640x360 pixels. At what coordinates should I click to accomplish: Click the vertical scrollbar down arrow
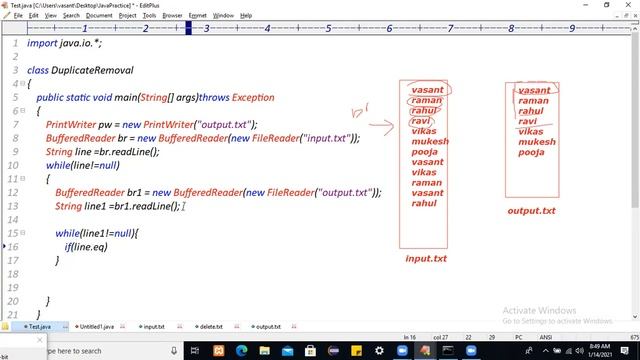[x=635, y=316]
